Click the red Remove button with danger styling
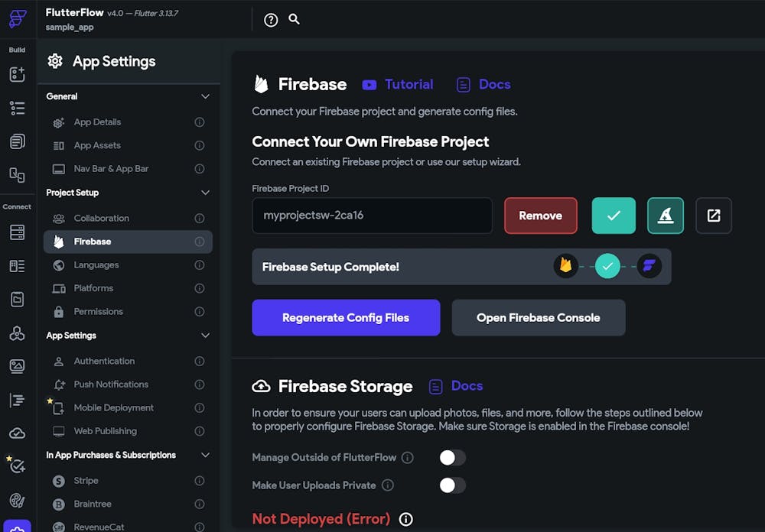The image size is (765, 532). coord(541,216)
